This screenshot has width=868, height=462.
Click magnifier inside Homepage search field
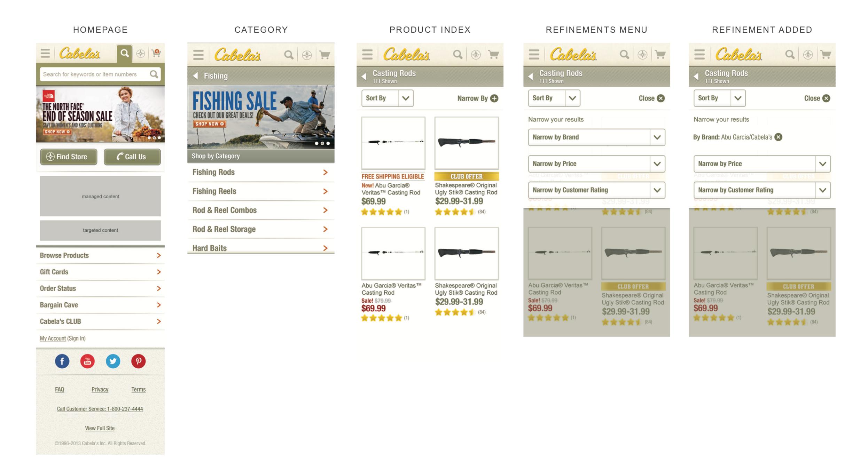tap(154, 74)
